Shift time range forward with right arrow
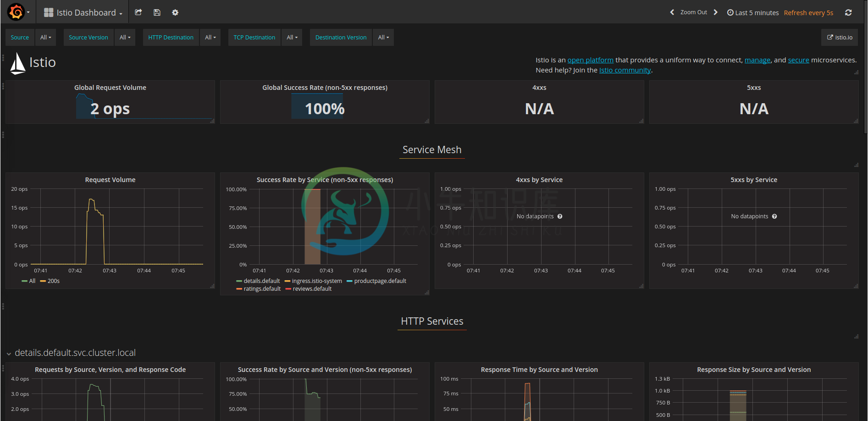The height and width of the screenshot is (421, 868). point(715,12)
